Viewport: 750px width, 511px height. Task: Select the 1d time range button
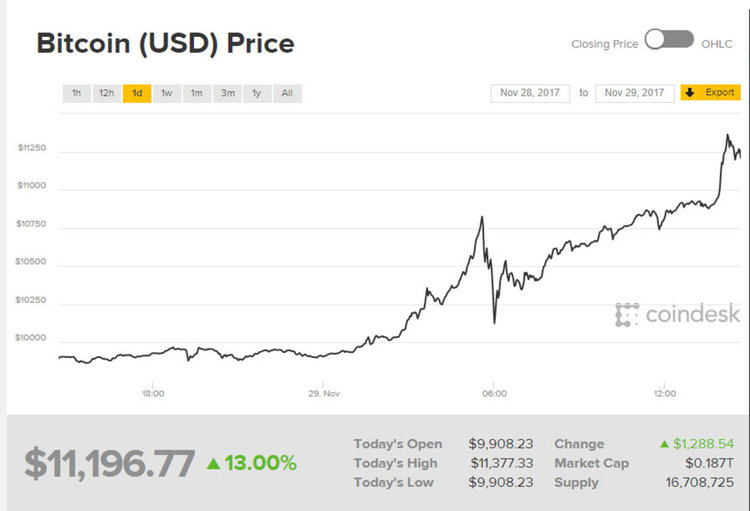pos(137,93)
